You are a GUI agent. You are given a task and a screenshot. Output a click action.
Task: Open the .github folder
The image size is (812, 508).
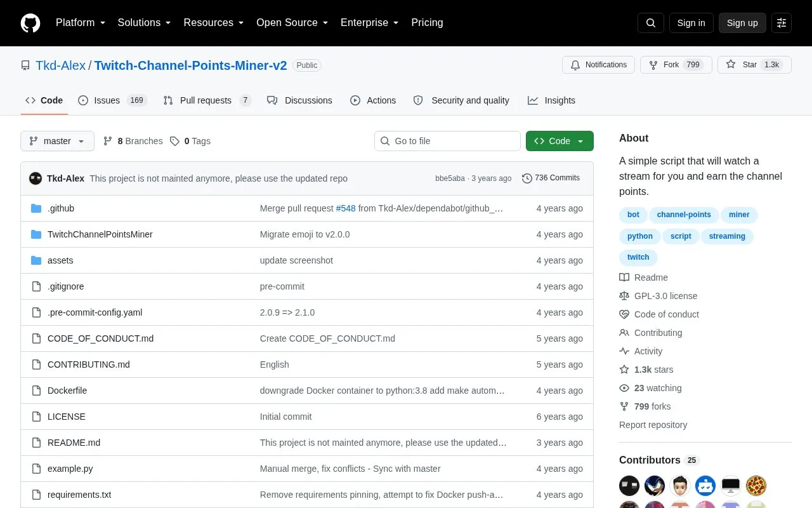pos(61,208)
